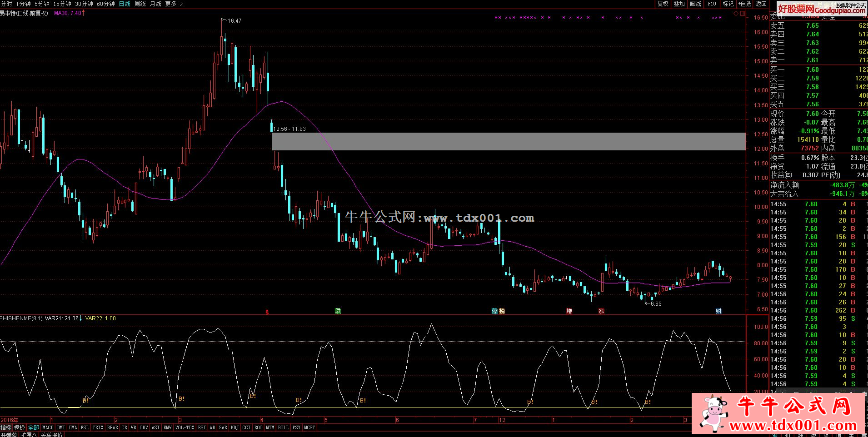Expand the 扩展∧ panel
The height and width of the screenshot is (437, 868).
[29, 434]
